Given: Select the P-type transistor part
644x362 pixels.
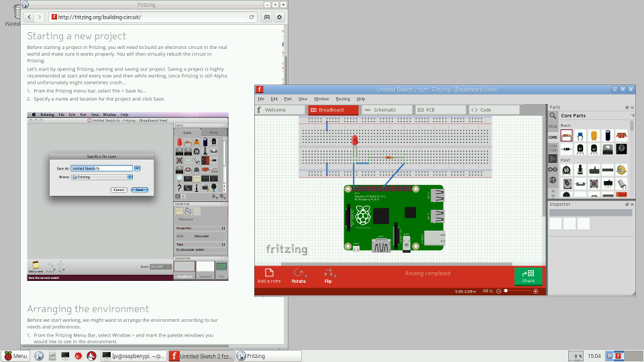Looking at the screenshot, I should tap(580, 149).
